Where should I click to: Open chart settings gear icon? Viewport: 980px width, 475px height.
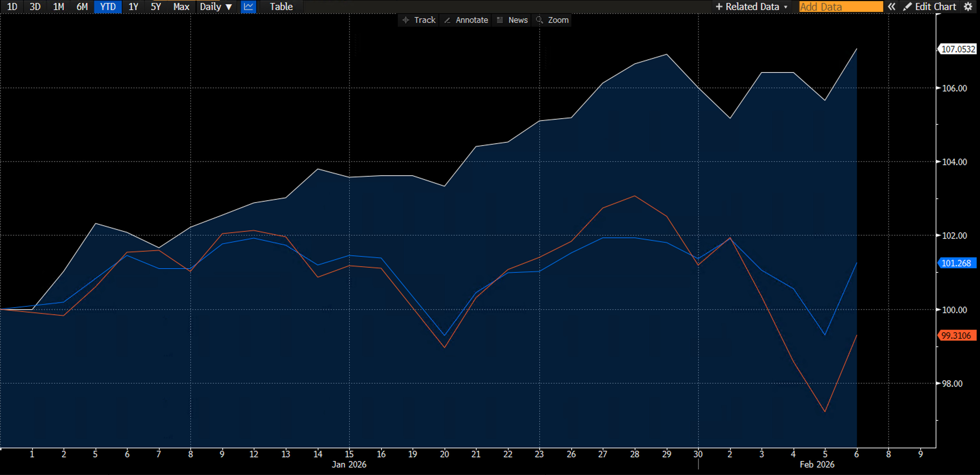point(968,6)
